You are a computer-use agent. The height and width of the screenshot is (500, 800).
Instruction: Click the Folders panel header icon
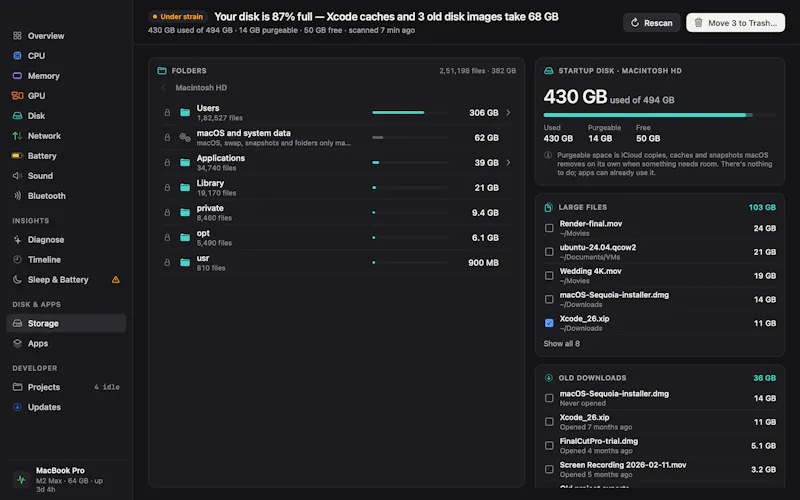162,70
